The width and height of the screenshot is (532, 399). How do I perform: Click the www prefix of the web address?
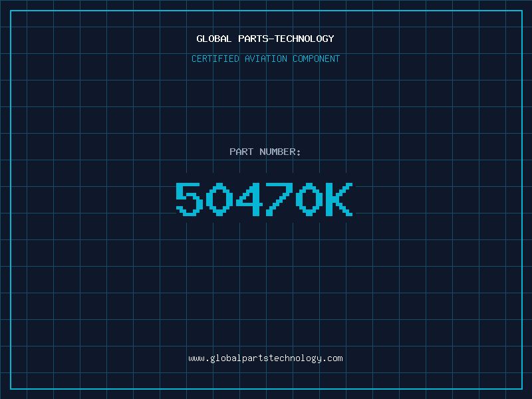(x=196, y=358)
